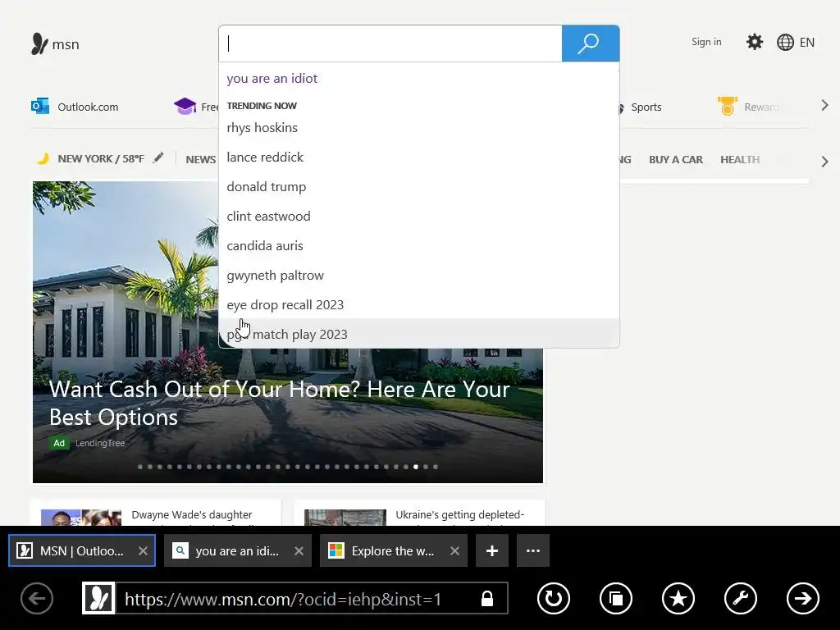Edit the New York weather location pencil
This screenshot has height=630, width=840.
pos(158,158)
